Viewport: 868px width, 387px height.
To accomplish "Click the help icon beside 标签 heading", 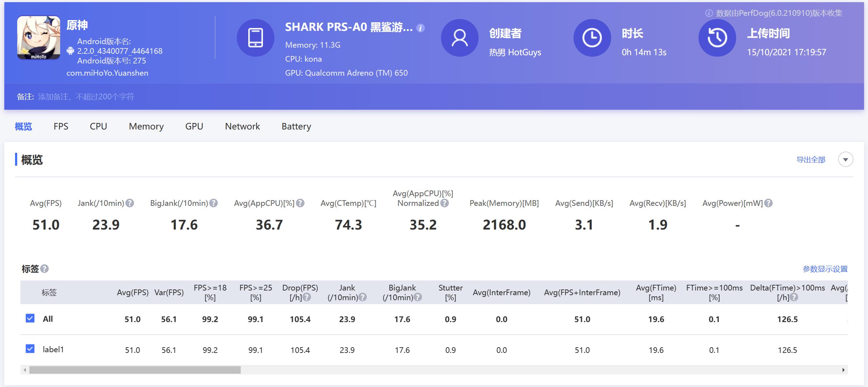I will (44, 269).
